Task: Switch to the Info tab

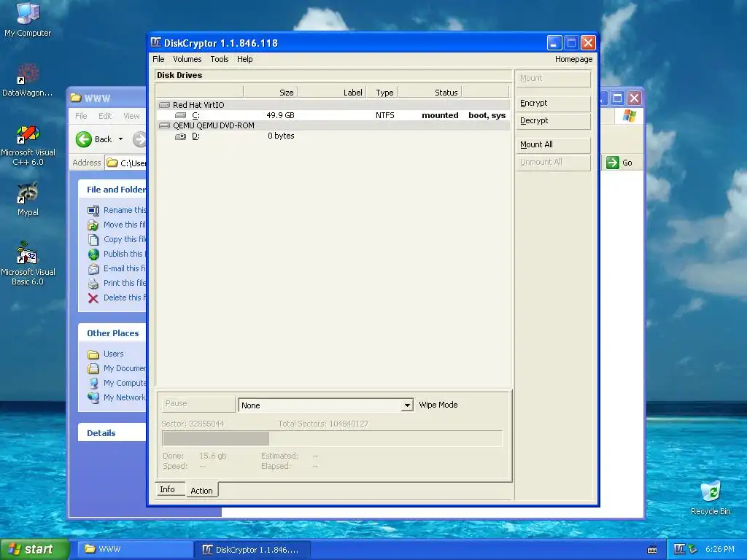Action: pyautogui.click(x=171, y=489)
